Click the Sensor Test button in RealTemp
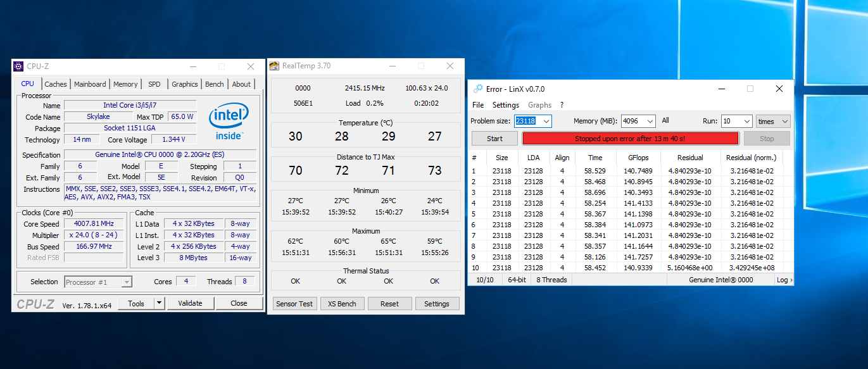868x369 pixels. tap(295, 304)
